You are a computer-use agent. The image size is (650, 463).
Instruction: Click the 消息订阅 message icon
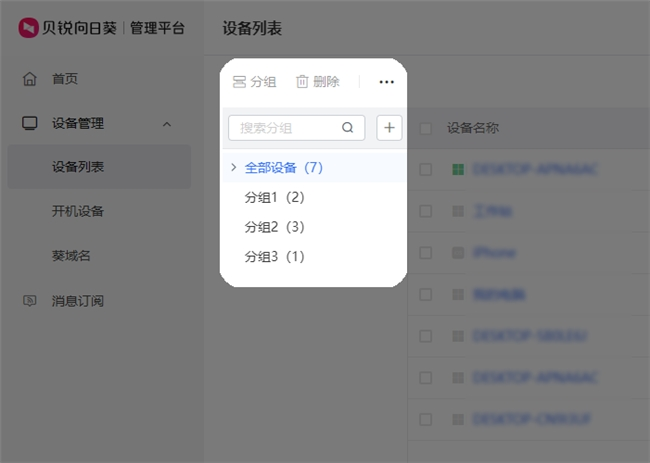click(x=30, y=301)
